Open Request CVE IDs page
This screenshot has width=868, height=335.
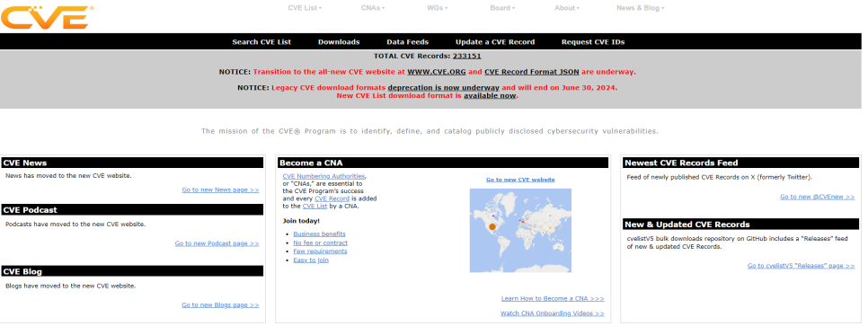click(593, 42)
